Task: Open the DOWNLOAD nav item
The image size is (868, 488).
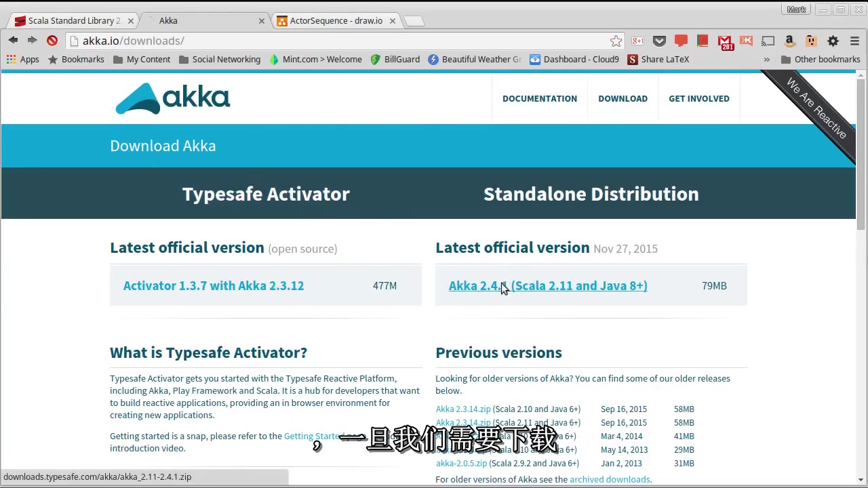Action: [623, 99]
